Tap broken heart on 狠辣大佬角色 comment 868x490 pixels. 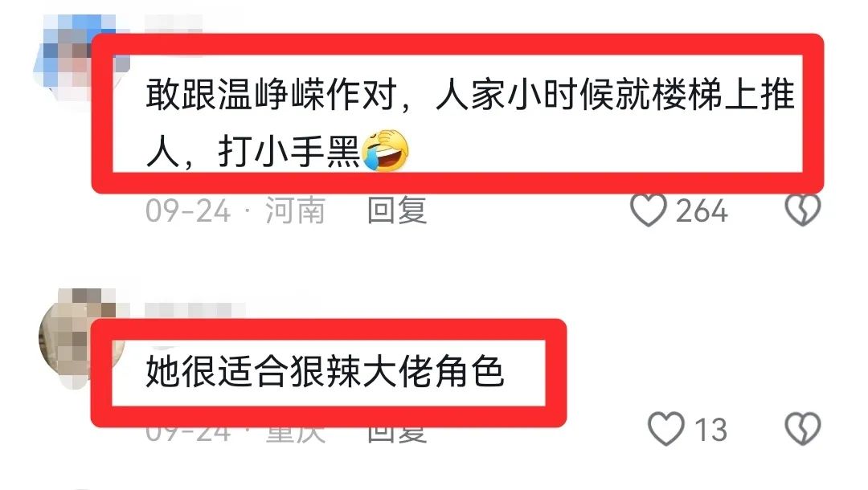[x=802, y=429]
